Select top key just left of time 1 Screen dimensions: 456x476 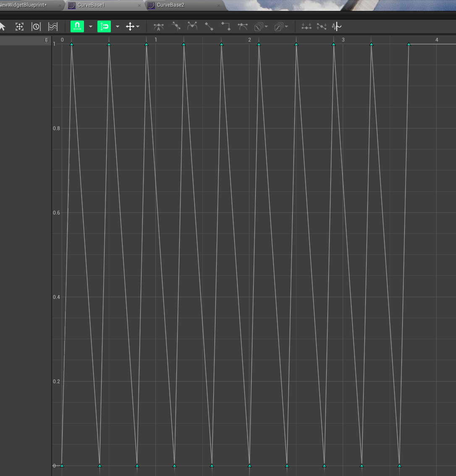tap(147, 44)
